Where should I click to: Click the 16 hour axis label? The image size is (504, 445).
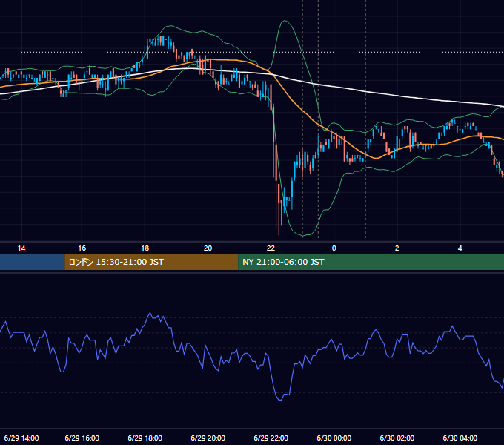[82, 248]
